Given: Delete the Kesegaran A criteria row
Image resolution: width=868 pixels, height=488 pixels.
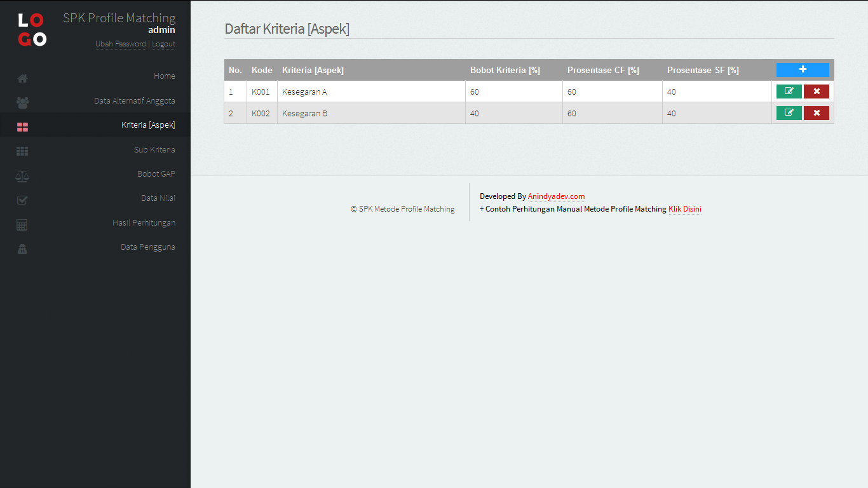Looking at the screenshot, I should point(816,91).
